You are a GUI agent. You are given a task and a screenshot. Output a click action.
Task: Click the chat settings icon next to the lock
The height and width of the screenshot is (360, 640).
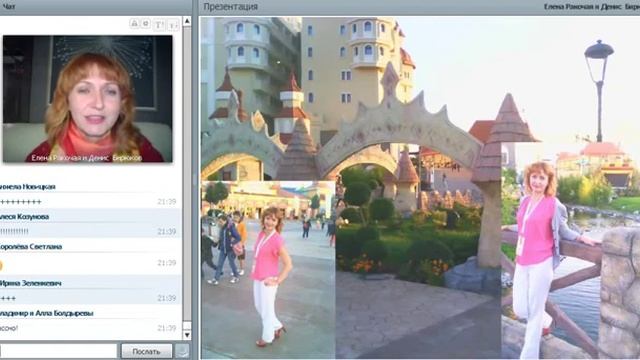(146, 24)
